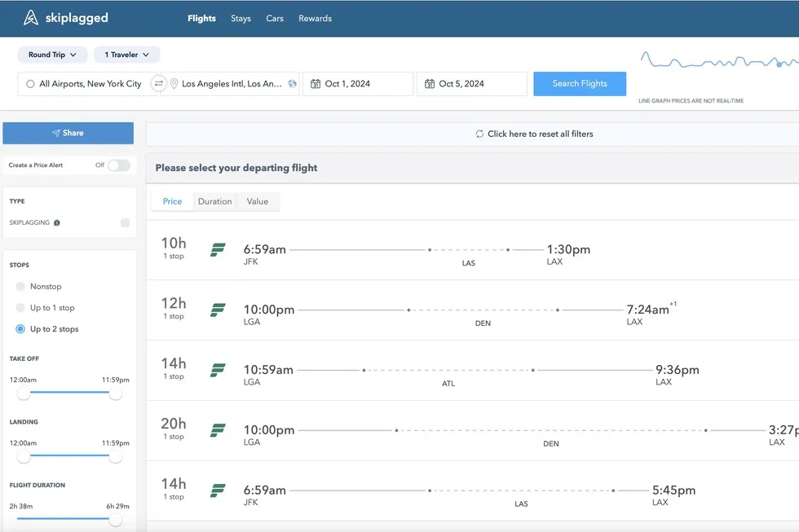Screen dimensions: 799x532
Task: Click airline logo on 10:59am ATL flight
Action: point(218,370)
